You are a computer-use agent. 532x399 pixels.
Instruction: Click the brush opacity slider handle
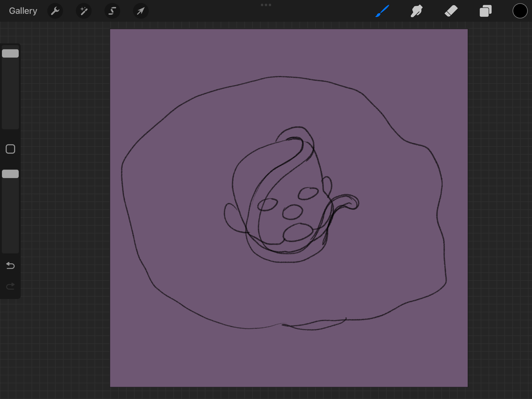pyautogui.click(x=10, y=174)
